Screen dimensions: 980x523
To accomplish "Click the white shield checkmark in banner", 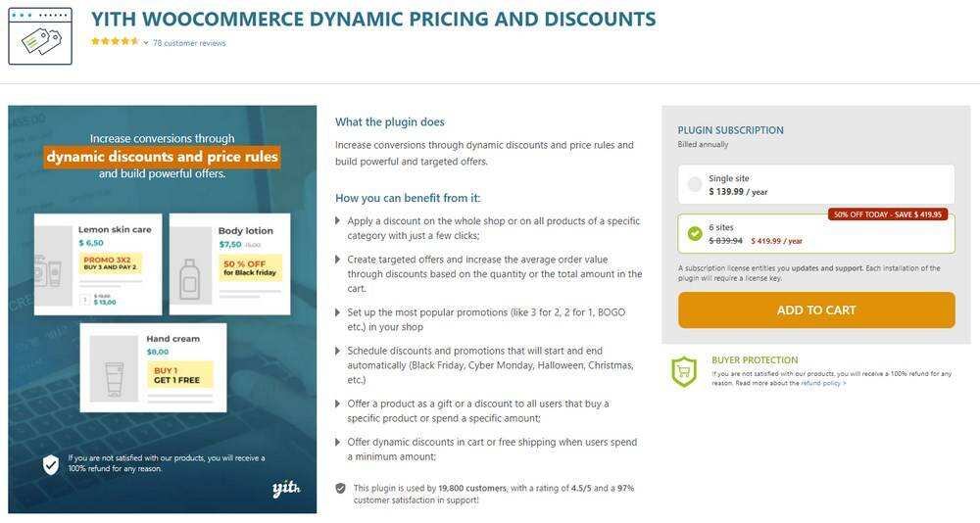I will 51,463.
